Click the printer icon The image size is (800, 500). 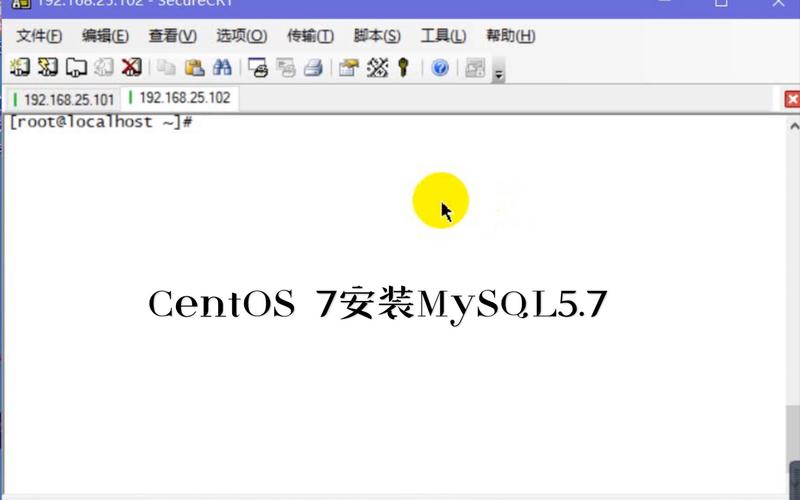pyautogui.click(x=313, y=67)
